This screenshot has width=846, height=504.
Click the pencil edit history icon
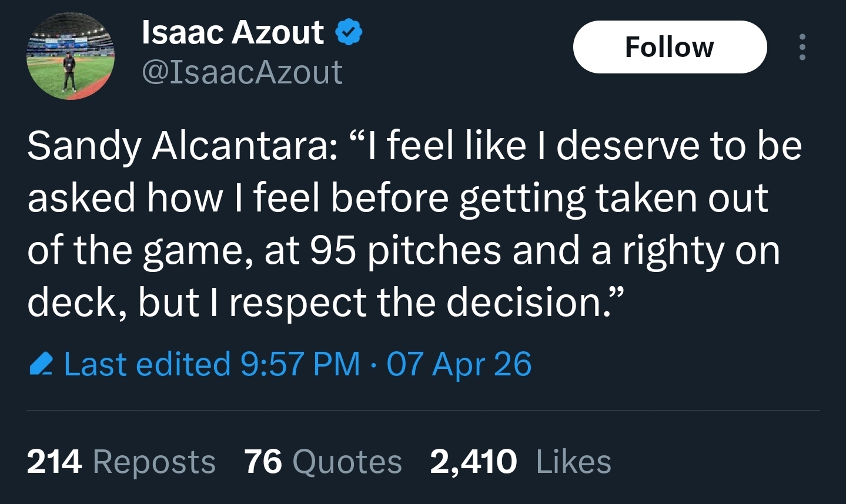(41, 365)
